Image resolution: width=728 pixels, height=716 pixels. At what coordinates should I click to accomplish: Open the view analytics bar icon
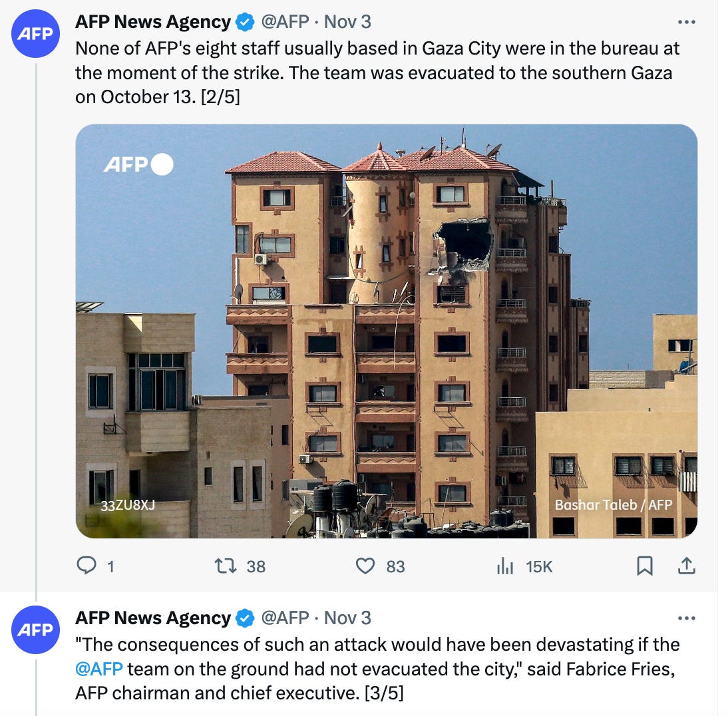(505, 566)
